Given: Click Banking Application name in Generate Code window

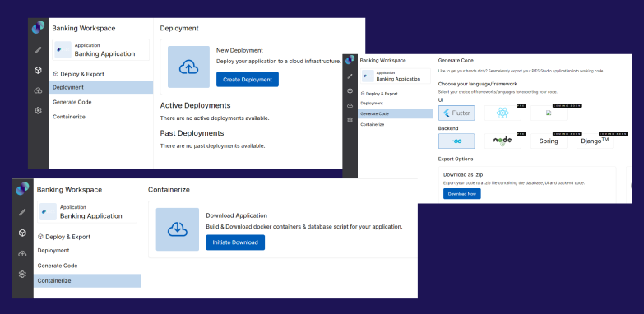Looking at the screenshot, I should (398, 79).
